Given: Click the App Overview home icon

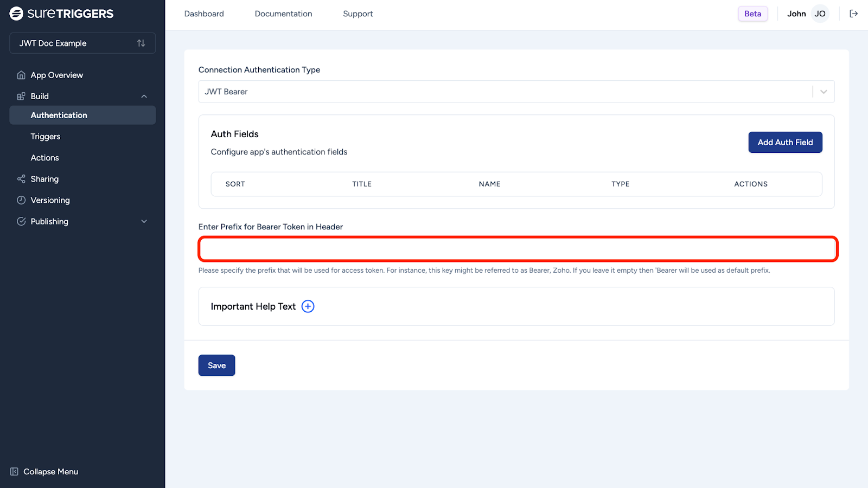Looking at the screenshot, I should pyautogui.click(x=21, y=75).
